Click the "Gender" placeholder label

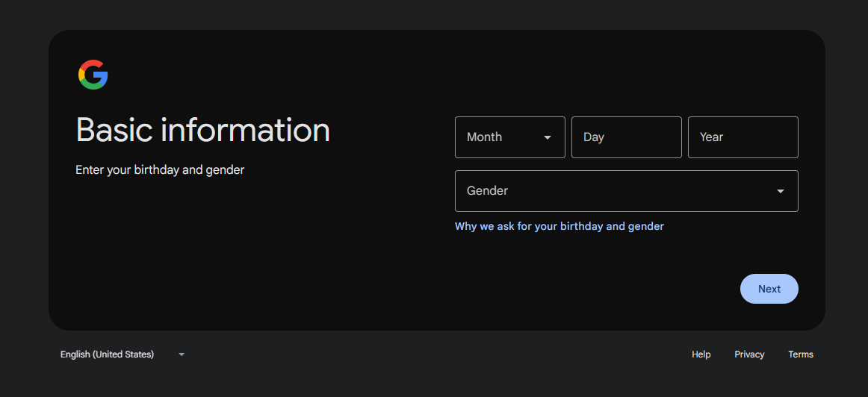coord(487,191)
